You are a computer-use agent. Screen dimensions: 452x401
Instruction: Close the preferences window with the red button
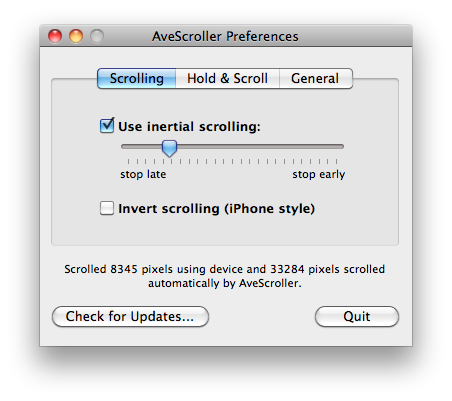55,36
